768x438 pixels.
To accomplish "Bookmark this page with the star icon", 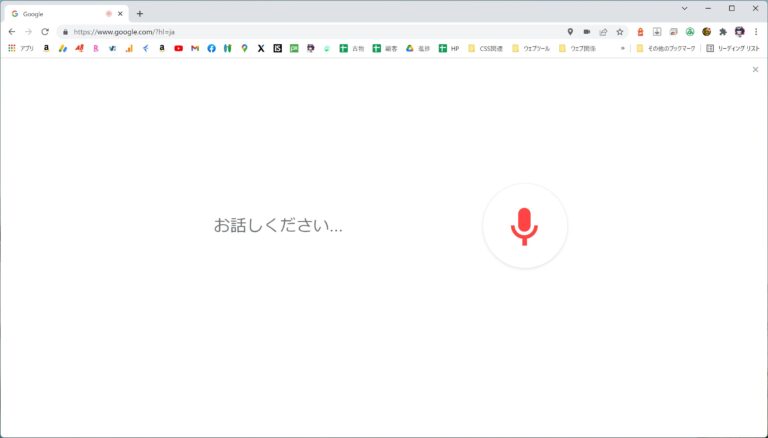I will coord(619,31).
